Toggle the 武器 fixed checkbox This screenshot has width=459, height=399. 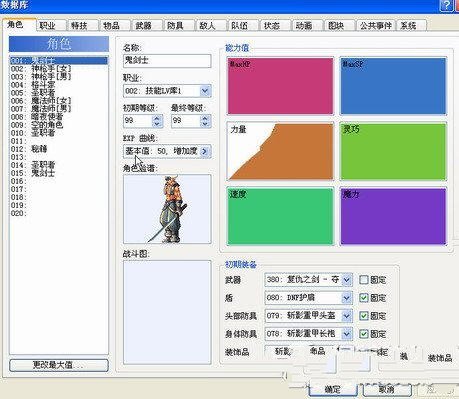[364, 280]
